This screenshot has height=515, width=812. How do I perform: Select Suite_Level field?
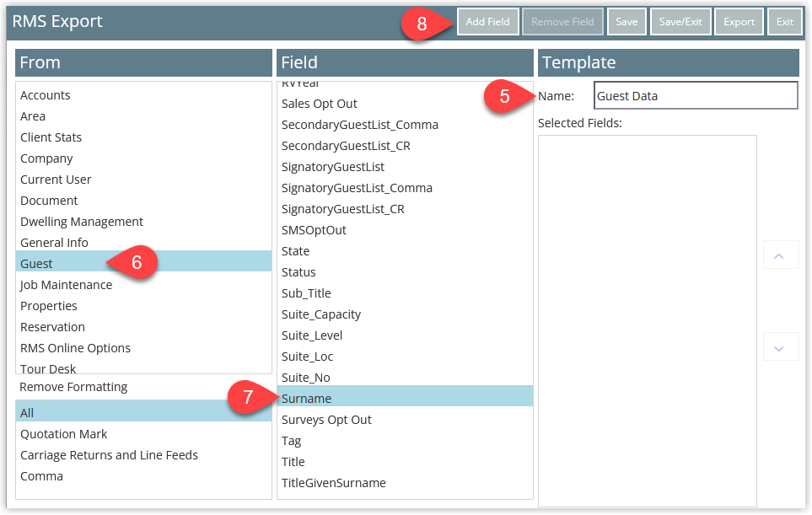[405, 336]
